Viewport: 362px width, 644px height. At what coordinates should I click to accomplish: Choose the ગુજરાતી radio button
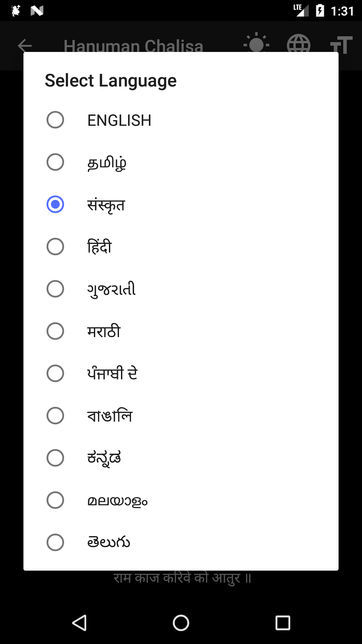pos(55,289)
